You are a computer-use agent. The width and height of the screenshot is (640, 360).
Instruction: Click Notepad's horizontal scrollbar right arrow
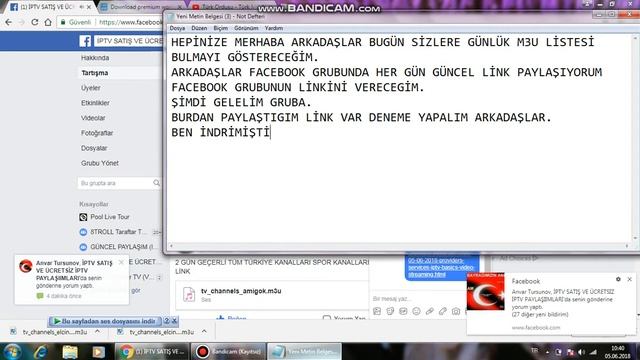pos(627,246)
